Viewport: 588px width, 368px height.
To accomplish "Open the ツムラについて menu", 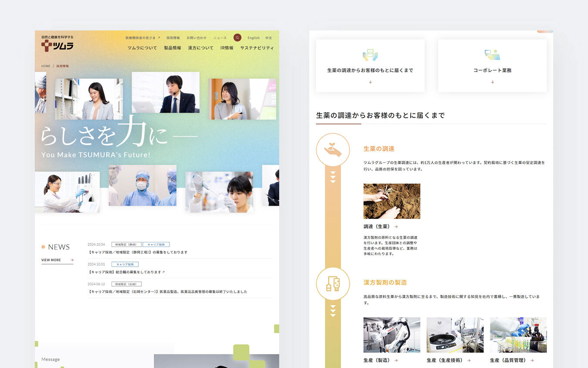I will coord(142,48).
